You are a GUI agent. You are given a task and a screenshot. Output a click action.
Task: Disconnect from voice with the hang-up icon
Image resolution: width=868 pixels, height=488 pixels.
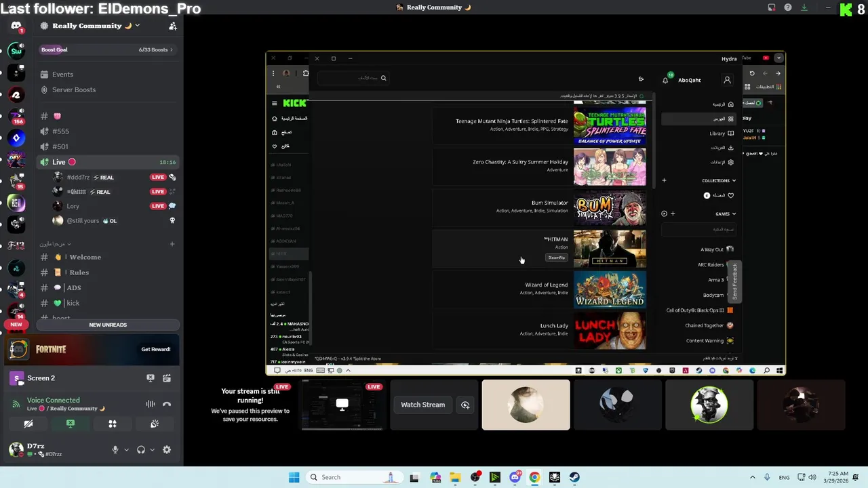[x=167, y=404]
